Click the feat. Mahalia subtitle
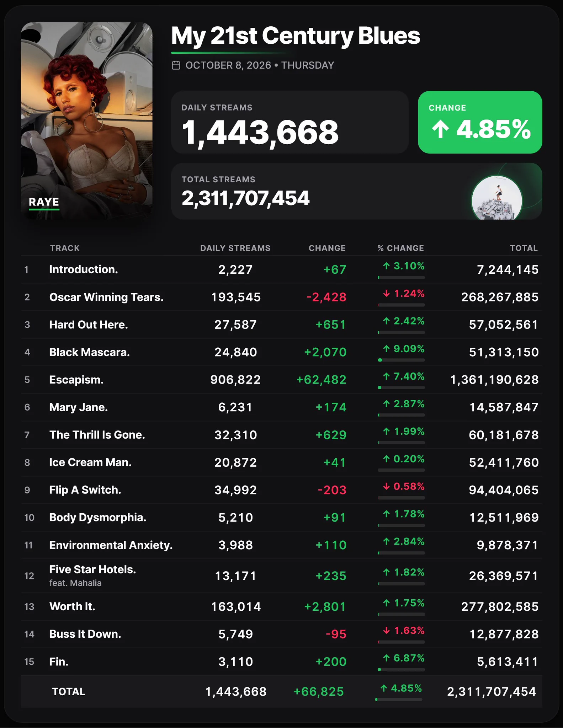 tap(75, 583)
